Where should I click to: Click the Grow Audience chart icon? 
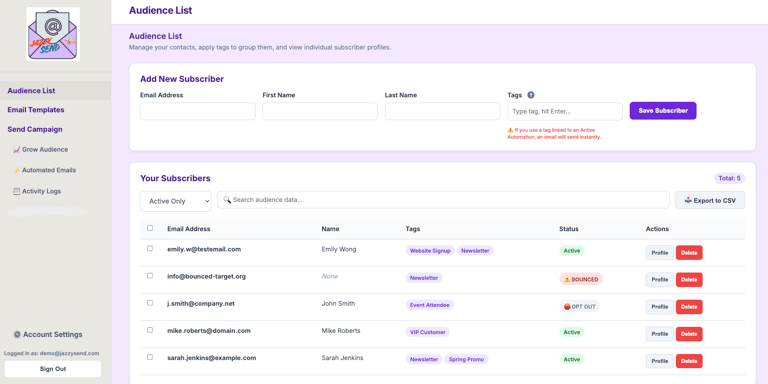coord(17,150)
